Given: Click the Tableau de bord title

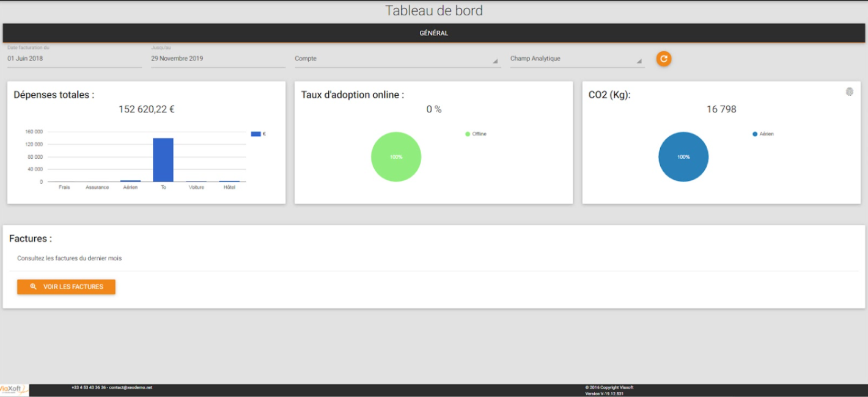Looking at the screenshot, I should click(434, 10).
